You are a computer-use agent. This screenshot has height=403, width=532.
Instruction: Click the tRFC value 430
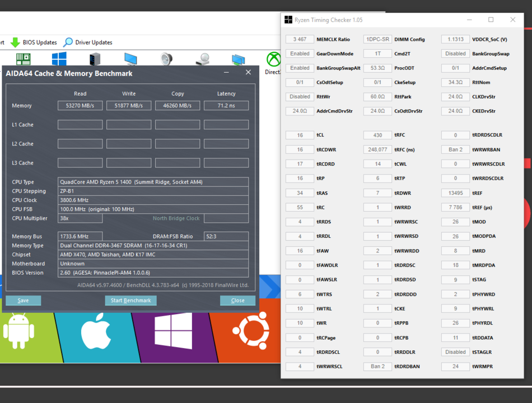coord(377,135)
